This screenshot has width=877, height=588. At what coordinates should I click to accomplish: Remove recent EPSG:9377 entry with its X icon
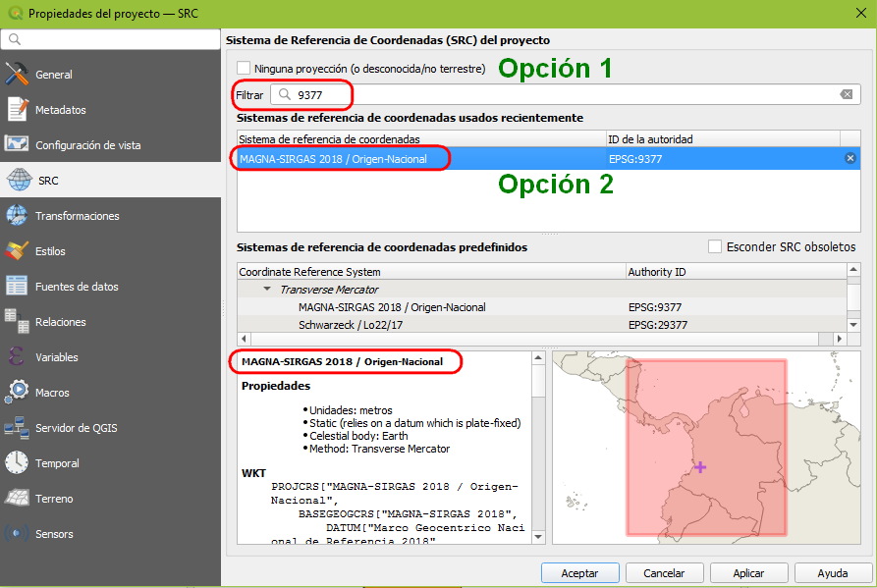pos(850,158)
